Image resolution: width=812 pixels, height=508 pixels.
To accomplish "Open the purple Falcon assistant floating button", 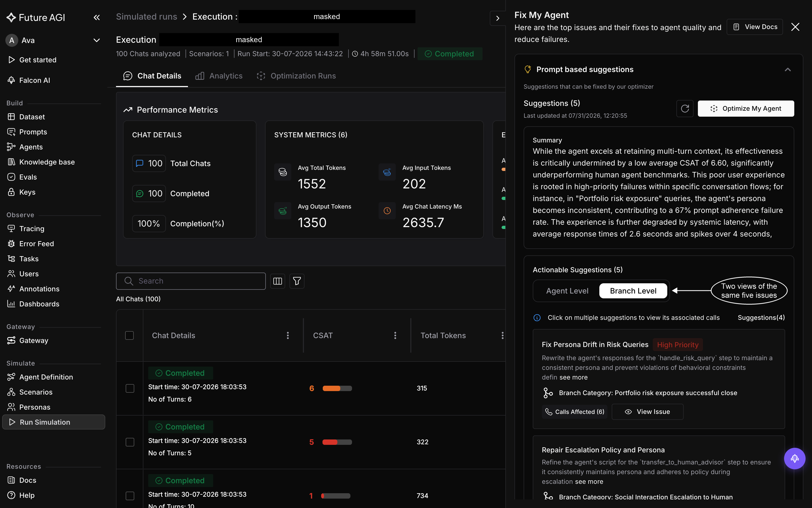I will pos(795,459).
